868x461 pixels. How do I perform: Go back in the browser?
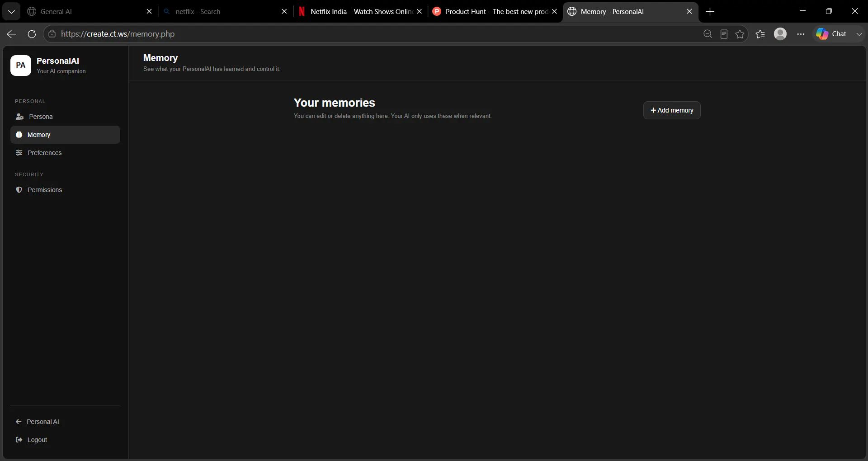[x=12, y=34]
